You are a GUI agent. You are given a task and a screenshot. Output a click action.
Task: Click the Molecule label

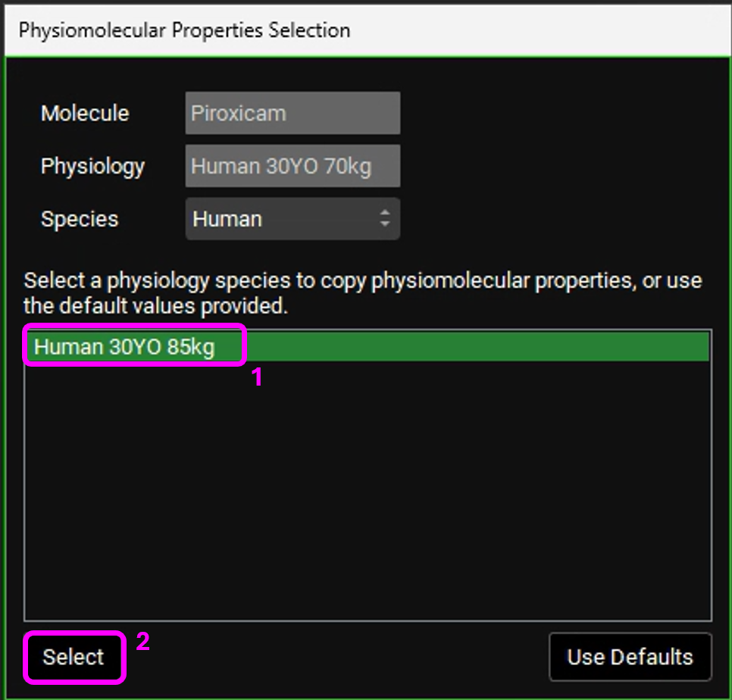click(x=85, y=114)
